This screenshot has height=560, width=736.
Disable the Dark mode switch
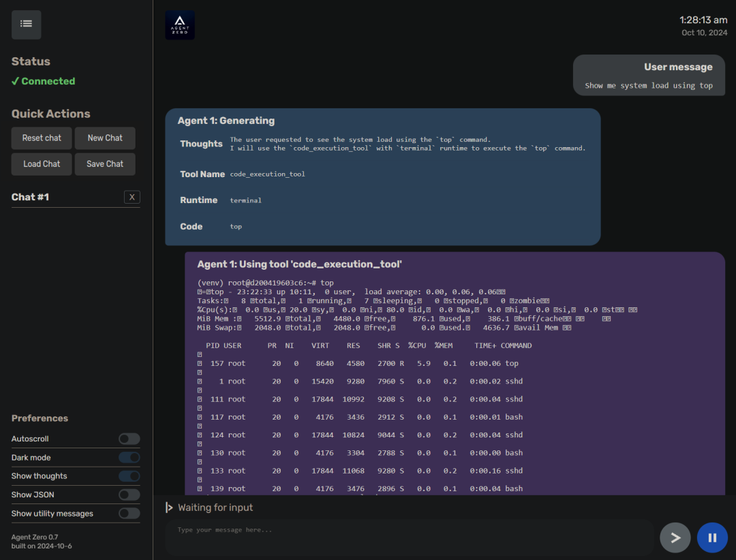[x=129, y=458]
